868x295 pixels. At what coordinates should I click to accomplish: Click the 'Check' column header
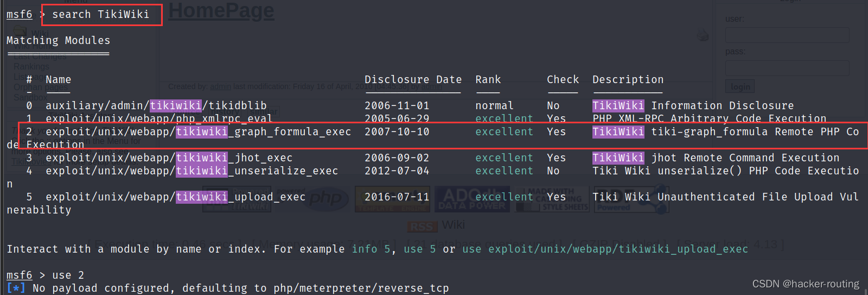[563, 79]
